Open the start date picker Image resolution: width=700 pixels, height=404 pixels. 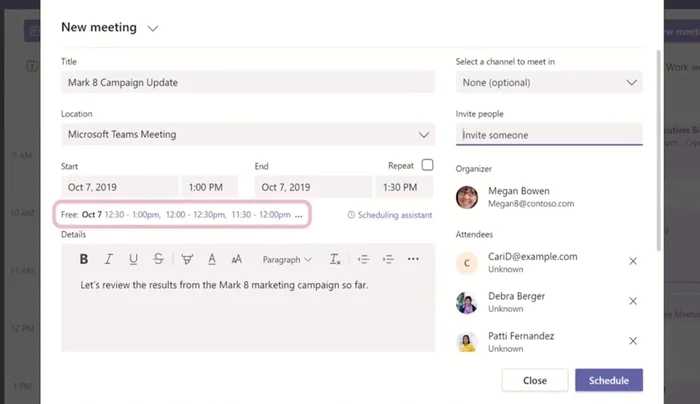click(x=120, y=187)
